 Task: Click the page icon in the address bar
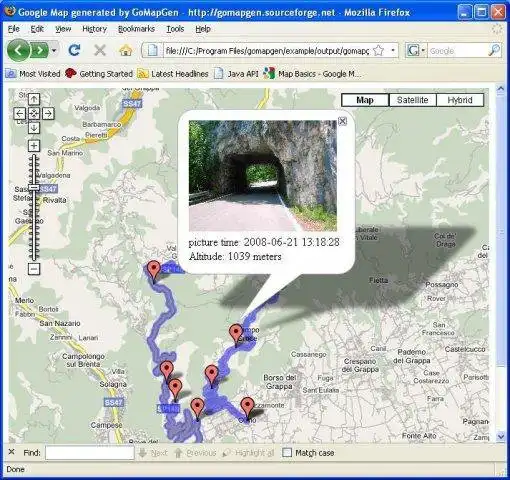point(153,51)
